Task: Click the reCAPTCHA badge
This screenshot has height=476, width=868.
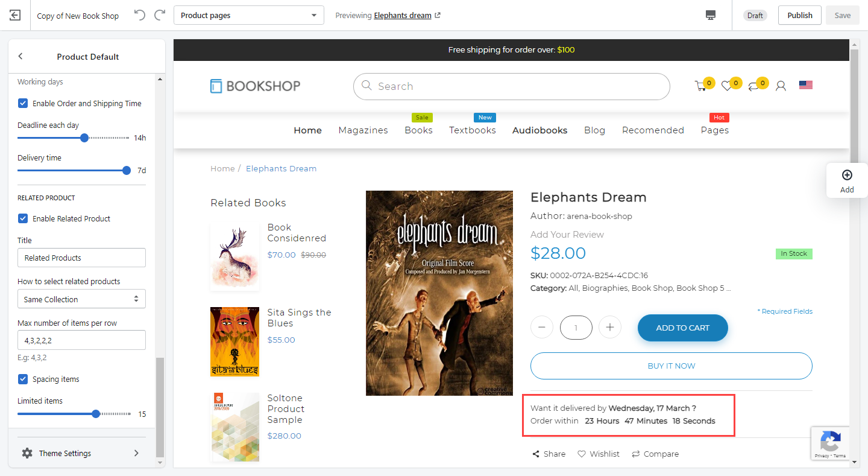Action: click(830, 445)
